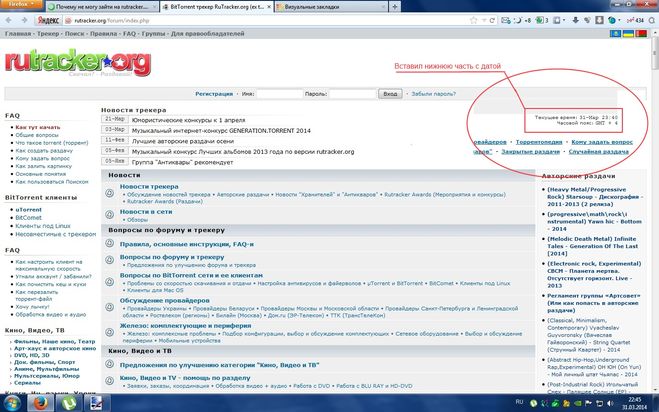Click the browser forward arrow
This screenshot has width=659, height=412.
click(24, 20)
